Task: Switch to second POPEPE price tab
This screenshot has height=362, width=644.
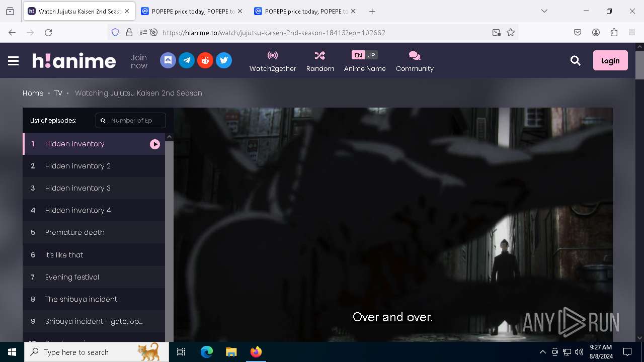Action: (x=305, y=11)
